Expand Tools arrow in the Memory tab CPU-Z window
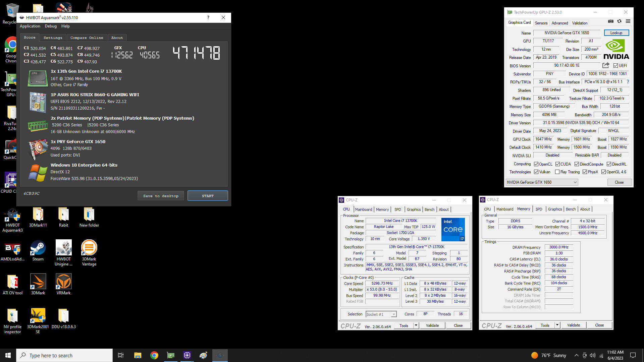Image resolution: width=644 pixels, height=362 pixels. [x=557, y=325]
